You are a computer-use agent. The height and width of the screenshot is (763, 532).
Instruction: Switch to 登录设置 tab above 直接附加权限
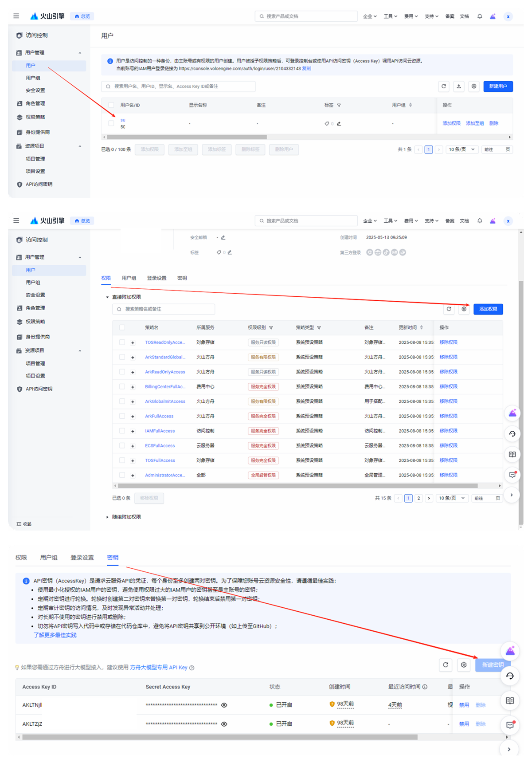pyautogui.click(x=156, y=278)
